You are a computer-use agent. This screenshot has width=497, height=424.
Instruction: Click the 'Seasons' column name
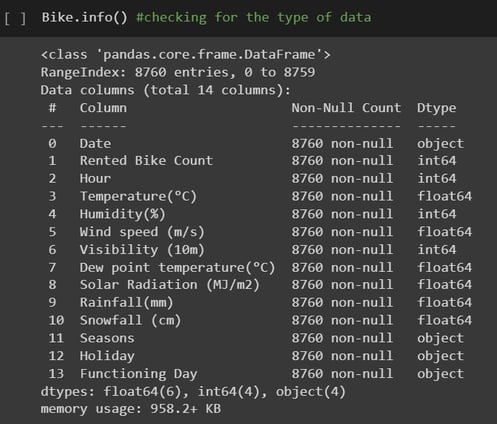click(x=107, y=338)
